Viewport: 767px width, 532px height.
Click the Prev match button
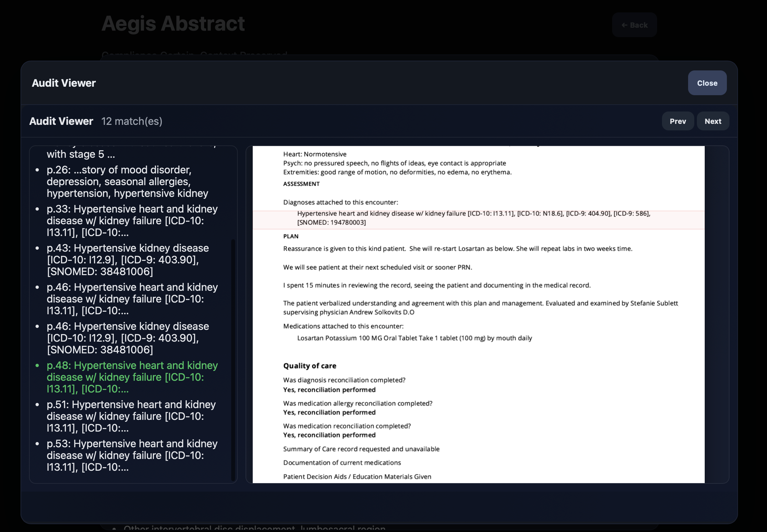click(x=678, y=121)
